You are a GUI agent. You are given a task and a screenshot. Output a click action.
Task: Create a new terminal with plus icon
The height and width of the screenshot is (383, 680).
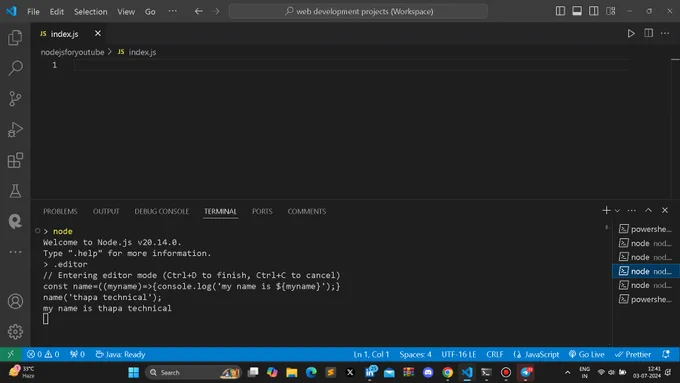click(606, 210)
